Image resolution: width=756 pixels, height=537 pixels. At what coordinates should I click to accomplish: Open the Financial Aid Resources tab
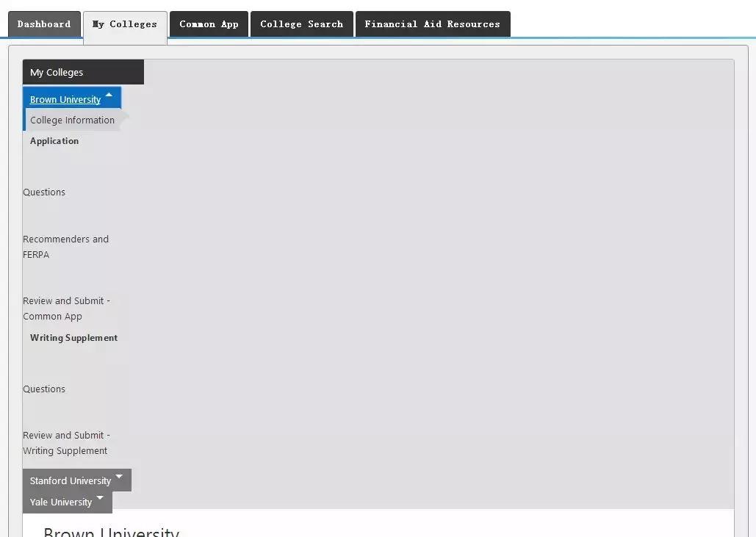433,24
